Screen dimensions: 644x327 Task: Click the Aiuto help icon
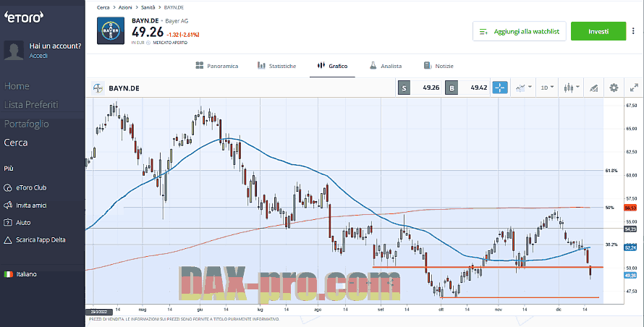pos(7,222)
